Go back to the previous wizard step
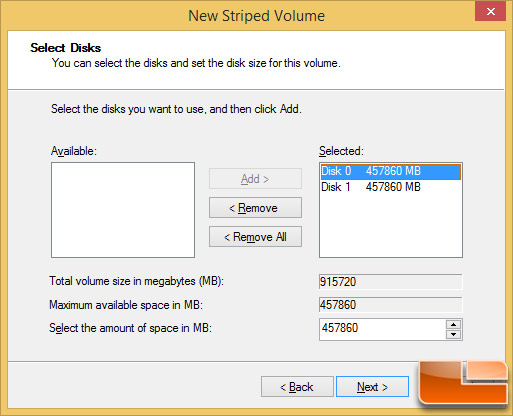Image resolution: width=513 pixels, height=416 pixels. (x=297, y=387)
